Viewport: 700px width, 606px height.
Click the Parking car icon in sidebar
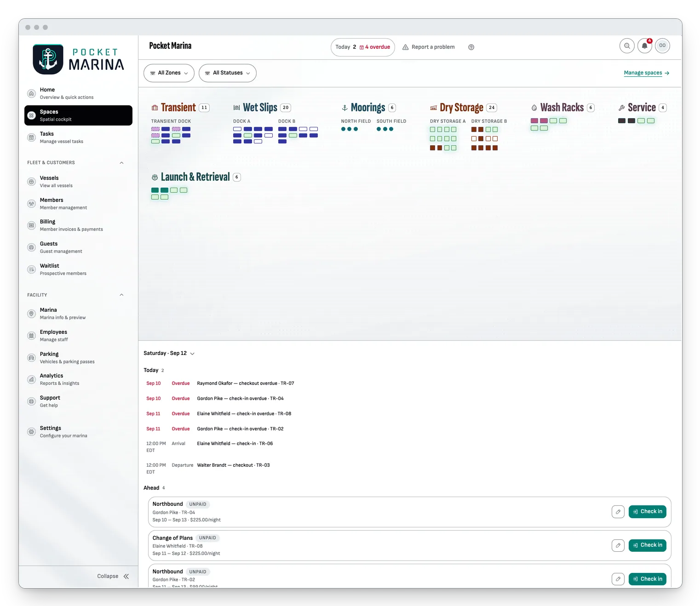(x=31, y=358)
